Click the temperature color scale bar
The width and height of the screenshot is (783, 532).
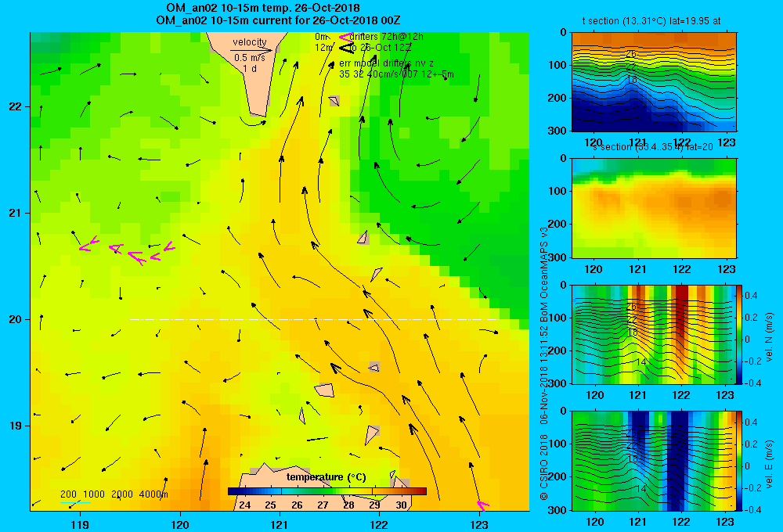pos(327,491)
